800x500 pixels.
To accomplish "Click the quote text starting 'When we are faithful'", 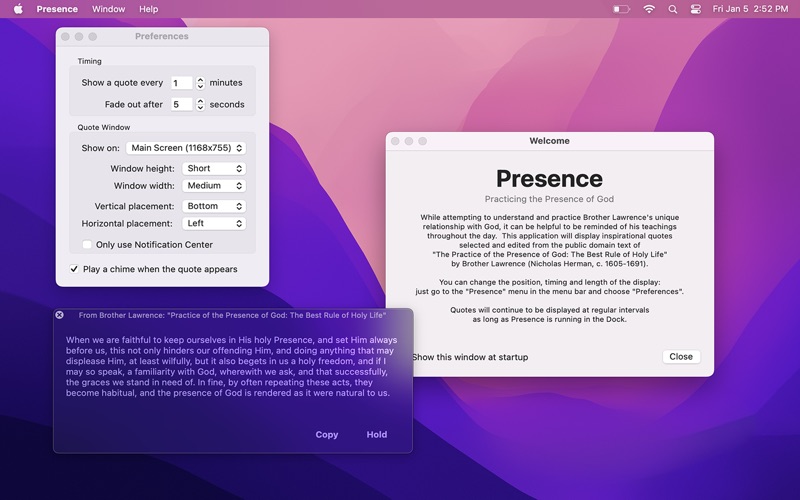I will (x=231, y=366).
